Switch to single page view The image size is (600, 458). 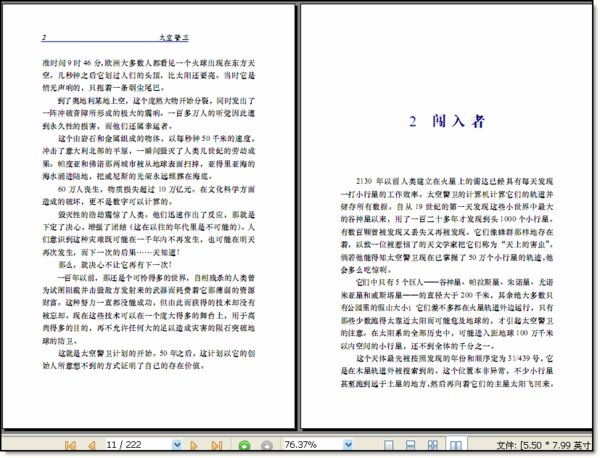click(388, 445)
